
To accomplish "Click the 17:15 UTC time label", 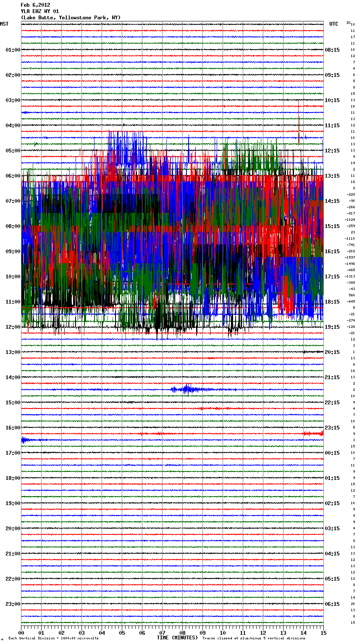I will click(332, 277).
